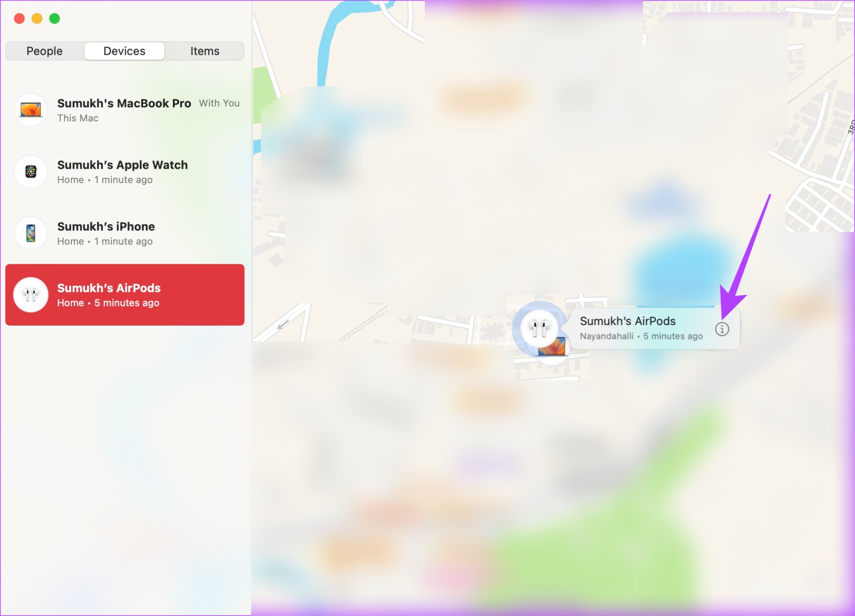Image resolution: width=855 pixels, height=616 pixels.
Task: Click the AirPods icon in the highlighted row
Action: pyautogui.click(x=31, y=294)
